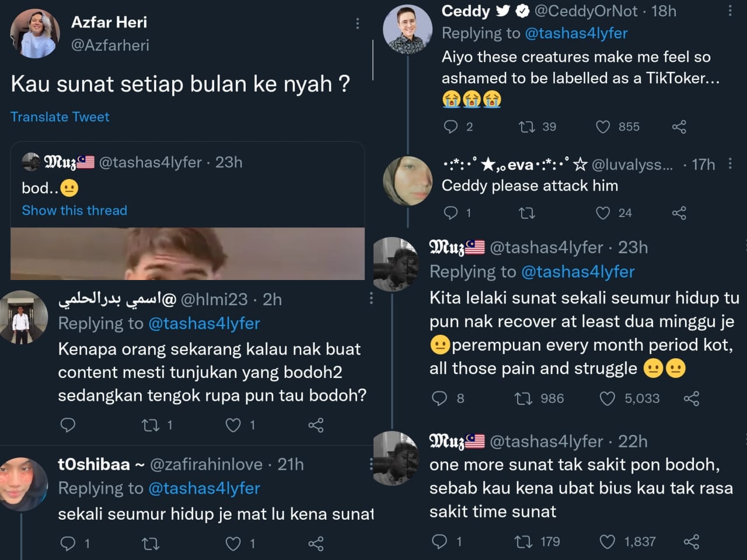Share the eva tweet
The width and height of the screenshot is (747, 560).
679,213
